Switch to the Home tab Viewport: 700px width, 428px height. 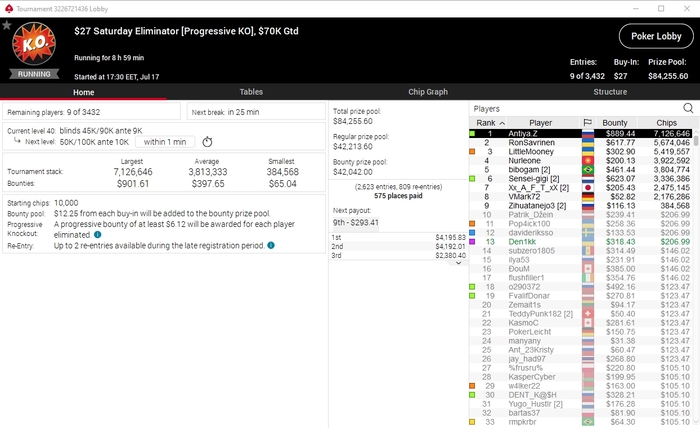(83, 92)
